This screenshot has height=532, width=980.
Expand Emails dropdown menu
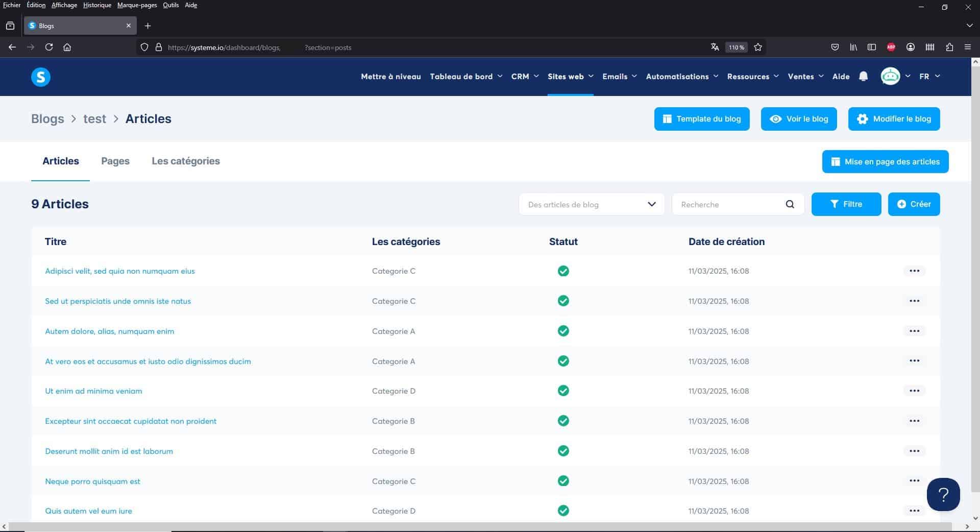(x=620, y=77)
